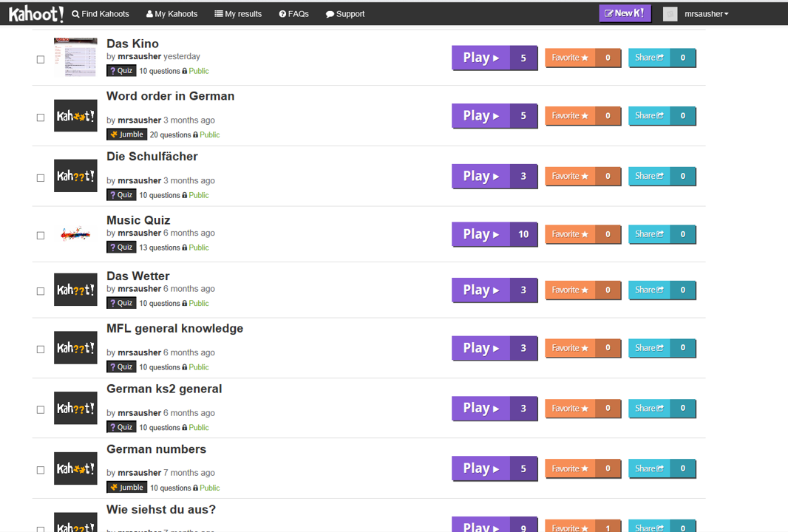Create a new Kahoot with New K! button

[625, 13]
